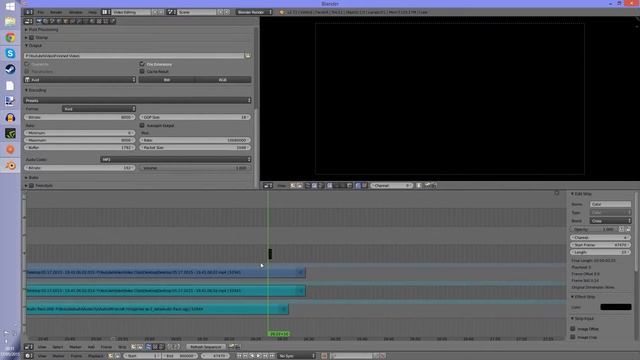Toggle the File Extensions checkbox
Screen dimensions: 640x360
[142, 64]
